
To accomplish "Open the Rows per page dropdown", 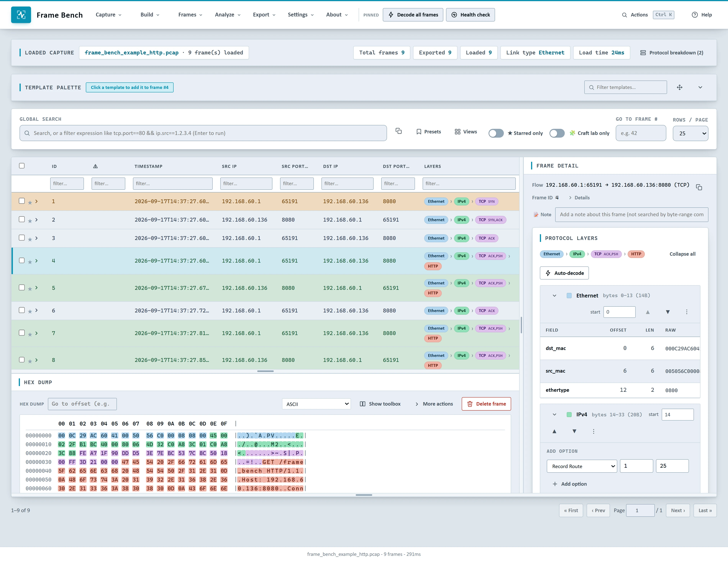I will [690, 133].
